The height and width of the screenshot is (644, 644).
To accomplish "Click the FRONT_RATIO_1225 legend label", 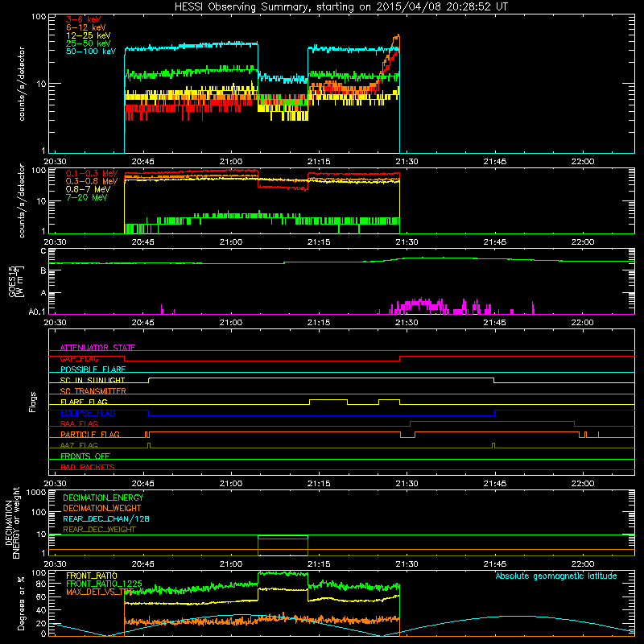I will point(104,584).
